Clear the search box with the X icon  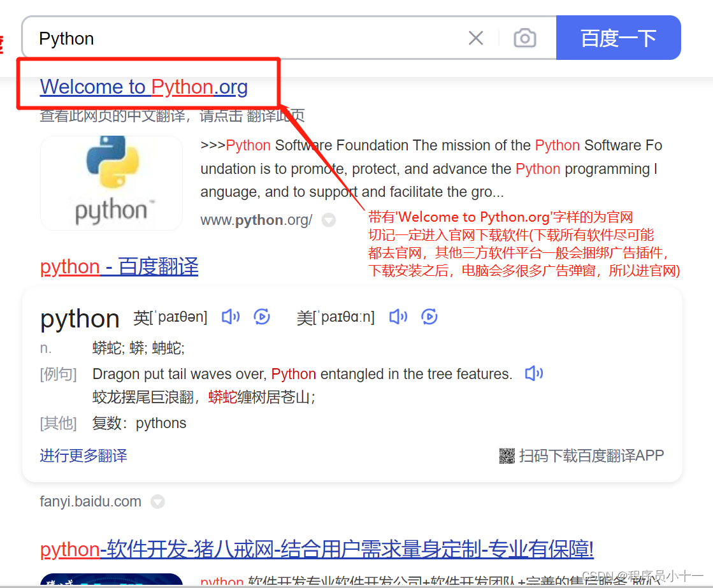pyautogui.click(x=475, y=38)
